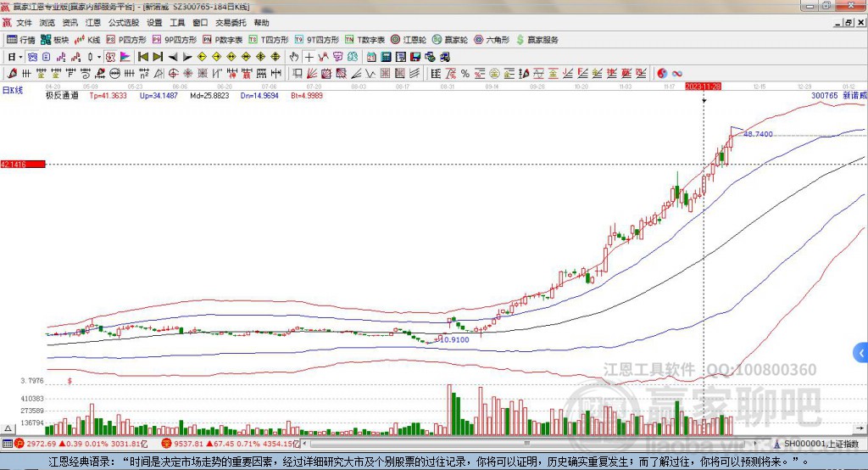This screenshot has width=868, height=470.
Task: Open the 公式选股 menu
Action: coord(124,23)
